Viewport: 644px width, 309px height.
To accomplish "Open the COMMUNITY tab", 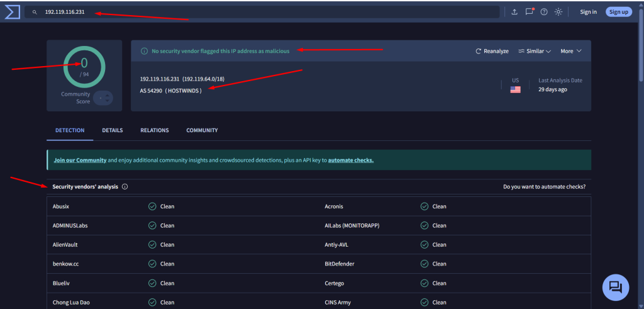I will tap(202, 130).
